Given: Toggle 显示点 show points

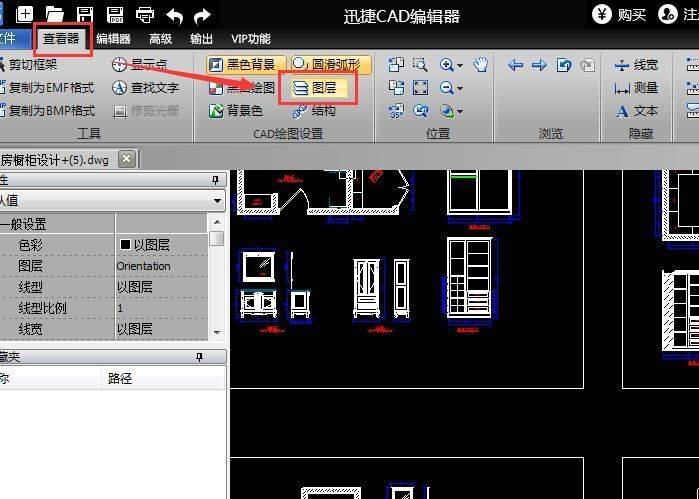Looking at the screenshot, I should pos(139,65).
